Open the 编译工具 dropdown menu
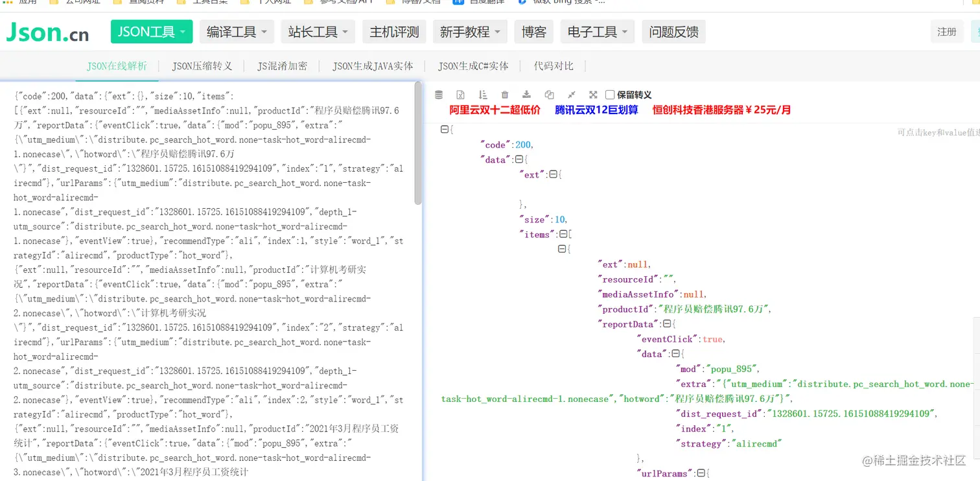Viewport: 980px width, 481px height. pos(237,32)
